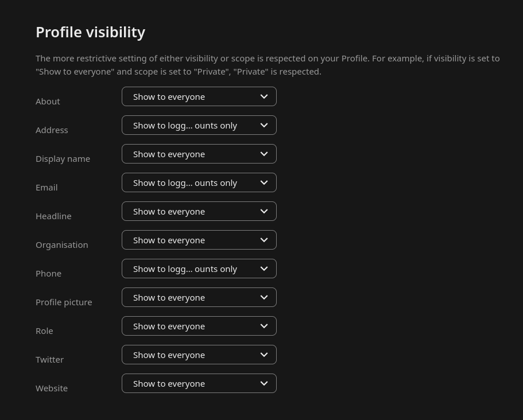Image resolution: width=523 pixels, height=420 pixels.
Task: Click the chevron arrow on Twitter dropdown
Action: [264, 355]
